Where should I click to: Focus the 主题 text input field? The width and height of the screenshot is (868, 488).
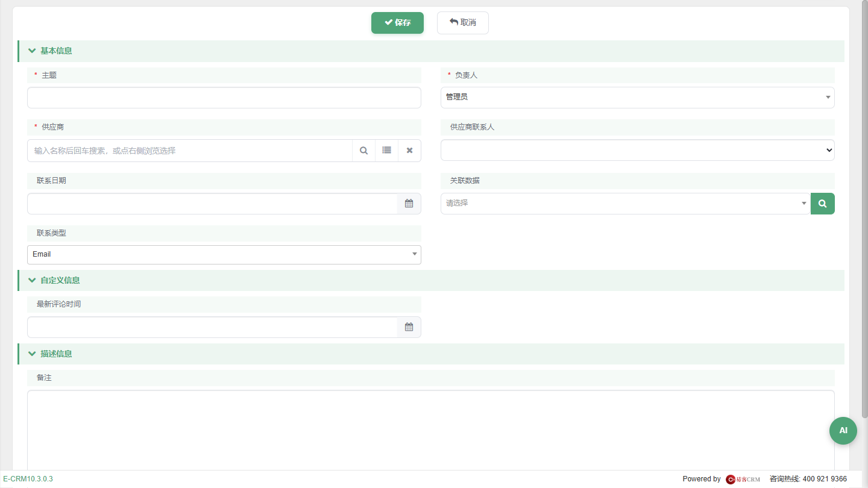coord(224,98)
